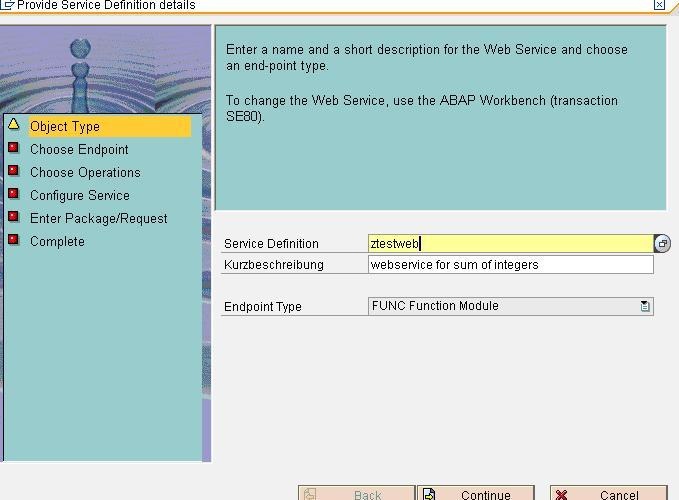Select the Choose Endpoint wizard step
The width and height of the screenshot is (679, 500).
(x=79, y=149)
